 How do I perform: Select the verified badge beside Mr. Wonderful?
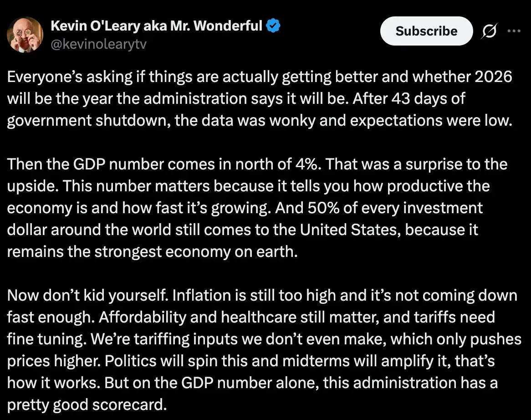[x=273, y=26]
